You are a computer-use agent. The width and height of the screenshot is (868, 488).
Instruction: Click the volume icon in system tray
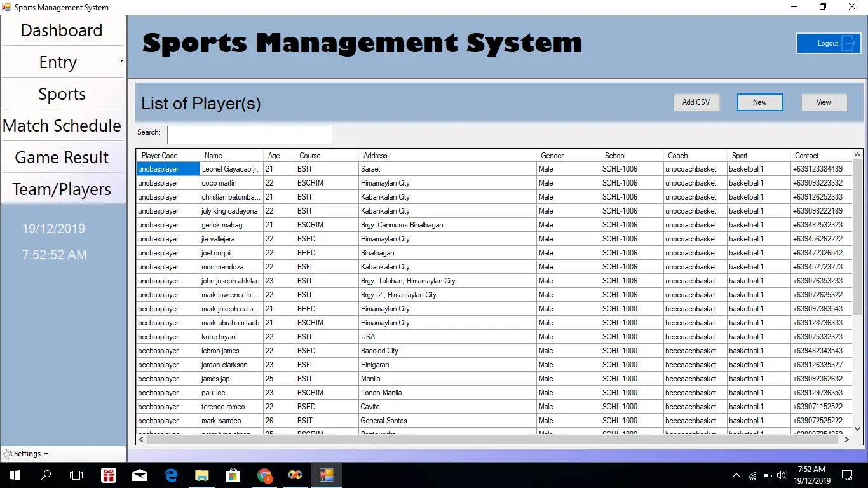[781, 475]
